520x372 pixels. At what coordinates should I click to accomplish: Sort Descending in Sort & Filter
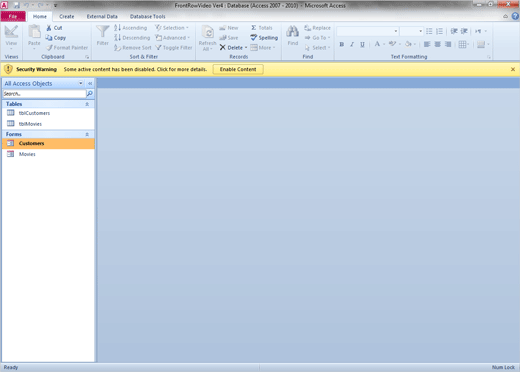(x=132, y=38)
